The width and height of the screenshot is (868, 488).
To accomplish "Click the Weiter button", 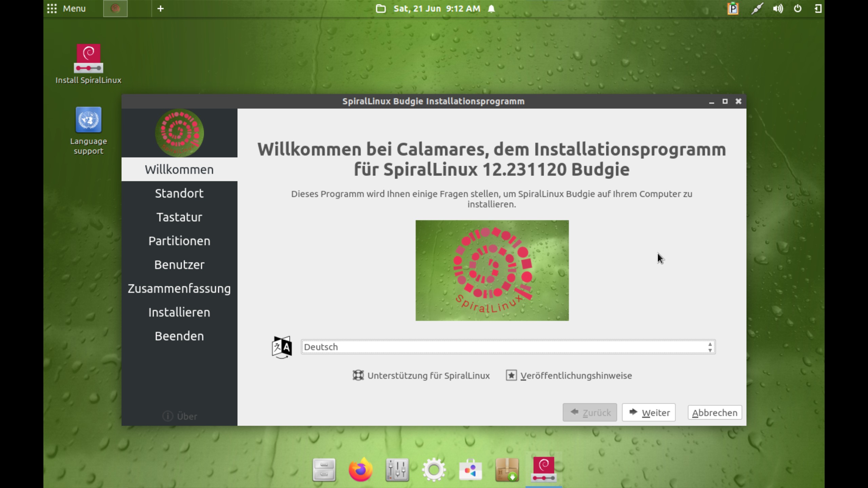I will click(649, 412).
